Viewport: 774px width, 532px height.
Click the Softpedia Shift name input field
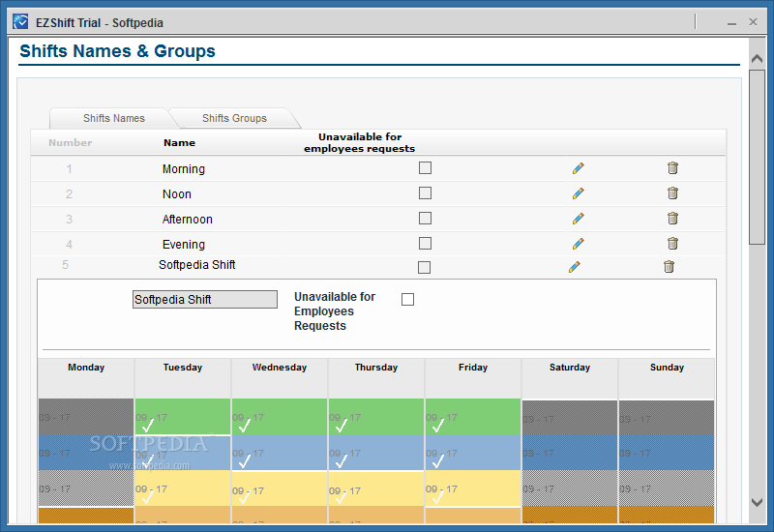(205, 299)
